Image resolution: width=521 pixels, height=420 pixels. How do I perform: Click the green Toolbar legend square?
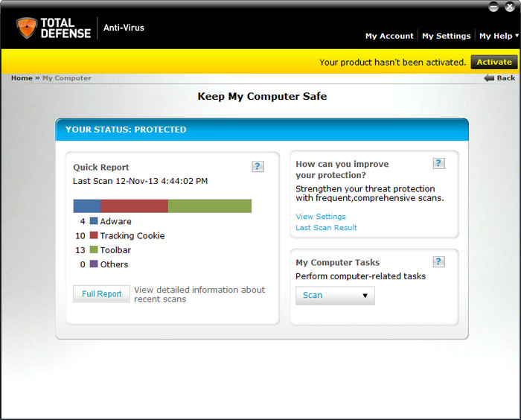click(x=94, y=250)
